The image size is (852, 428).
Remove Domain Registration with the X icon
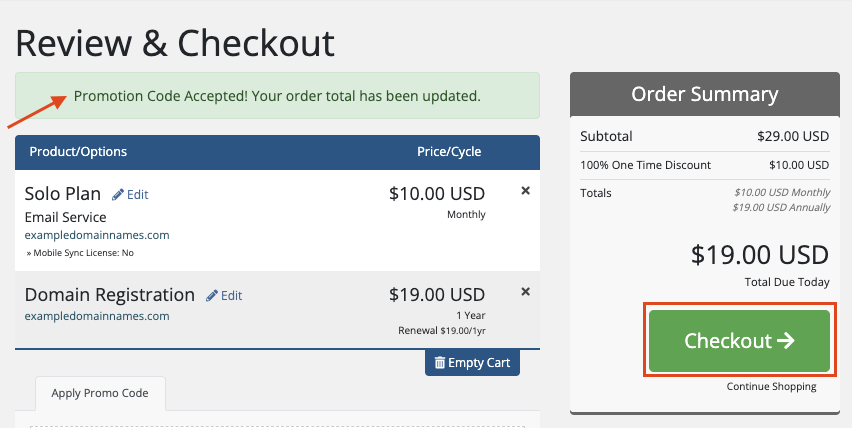pyautogui.click(x=525, y=292)
